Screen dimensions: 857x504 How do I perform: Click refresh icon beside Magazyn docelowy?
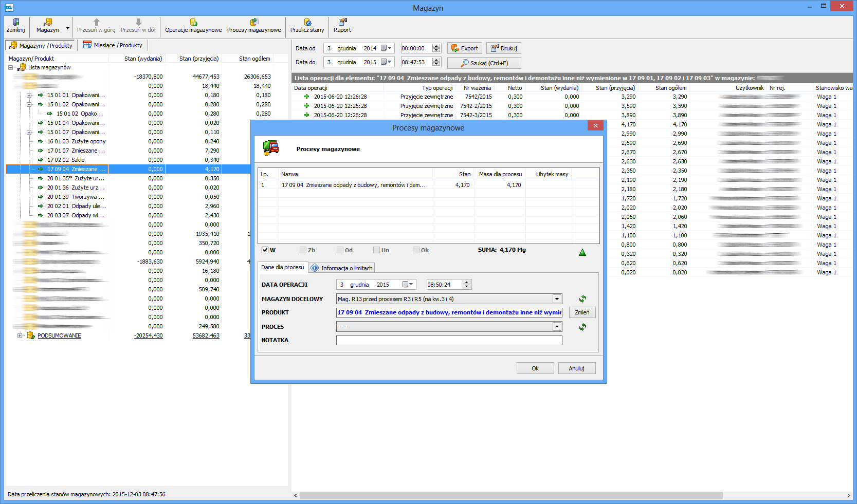[x=582, y=299]
